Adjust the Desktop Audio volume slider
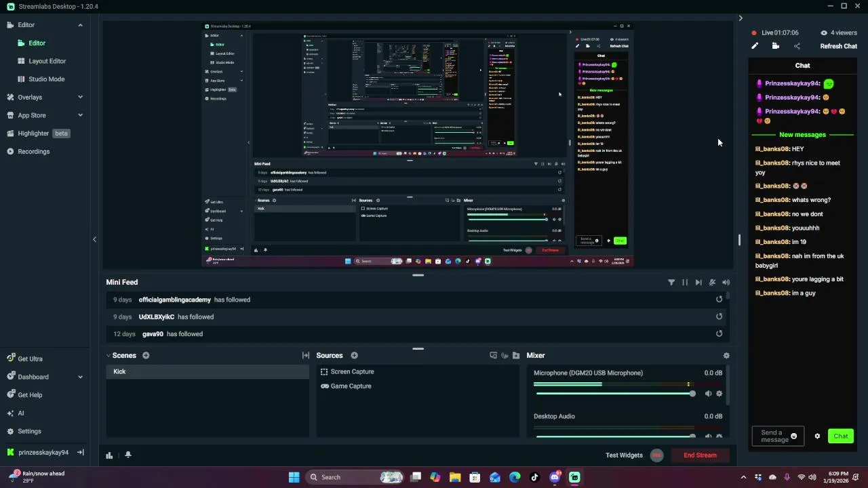868x488 pixels. tap(615, 436)
